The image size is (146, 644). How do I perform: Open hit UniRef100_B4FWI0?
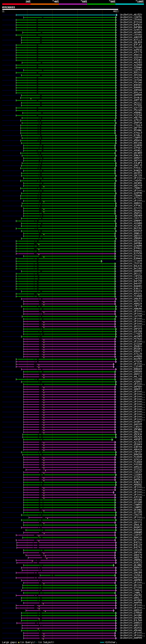click(131, 25)
